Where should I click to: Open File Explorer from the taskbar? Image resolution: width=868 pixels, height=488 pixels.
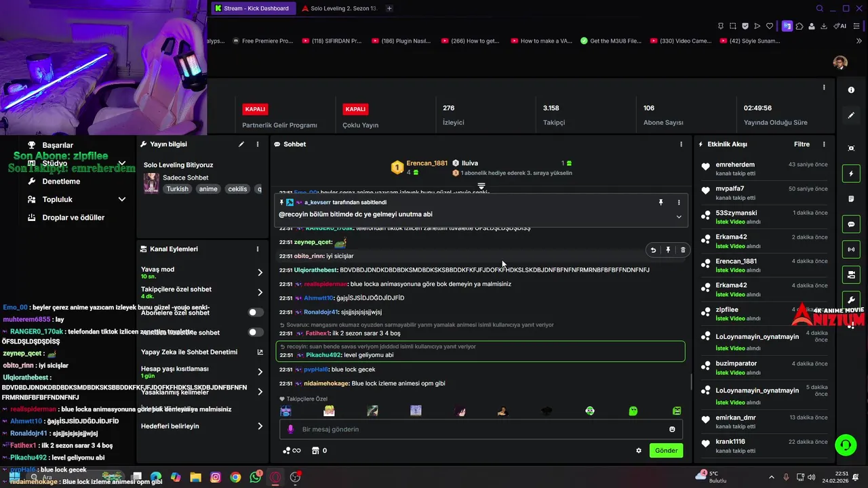195,477
